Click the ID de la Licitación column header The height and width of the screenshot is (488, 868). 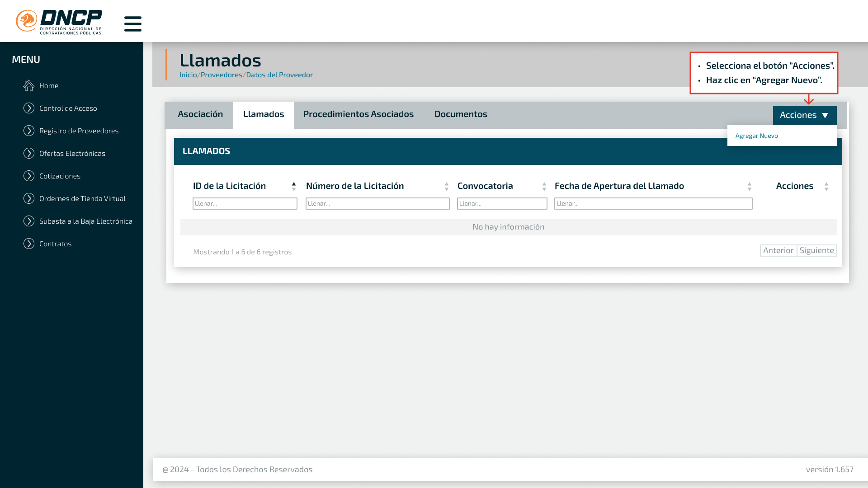coord(229,186)
